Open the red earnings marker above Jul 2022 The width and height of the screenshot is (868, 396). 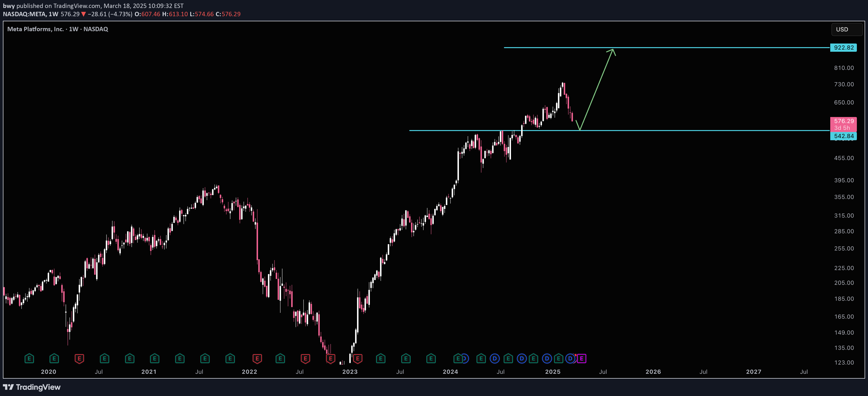[x=305, y=359]
